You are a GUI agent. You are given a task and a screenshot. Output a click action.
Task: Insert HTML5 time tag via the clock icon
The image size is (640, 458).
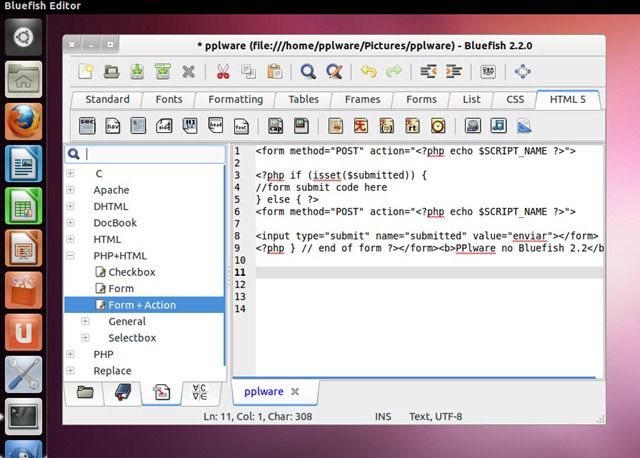pyautogui.click(x=438, y=126)
